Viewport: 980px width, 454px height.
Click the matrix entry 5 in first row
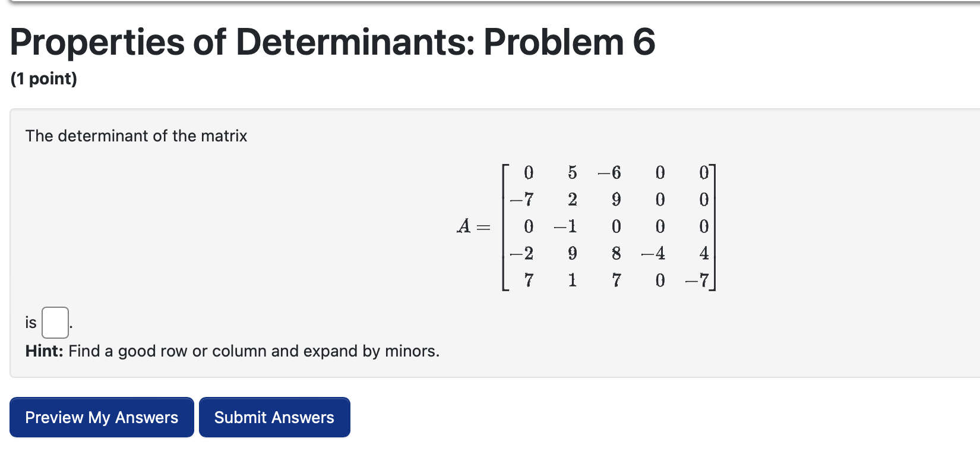tap(572, 172)
